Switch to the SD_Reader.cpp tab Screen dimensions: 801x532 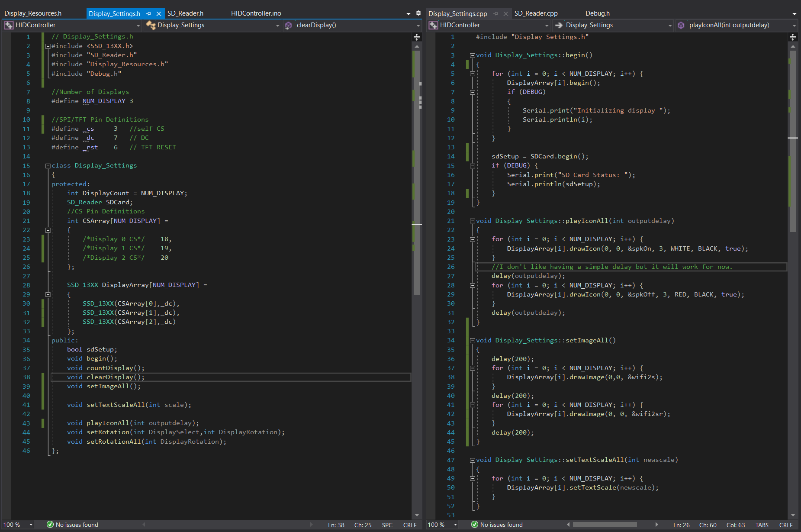click(536, 13)
